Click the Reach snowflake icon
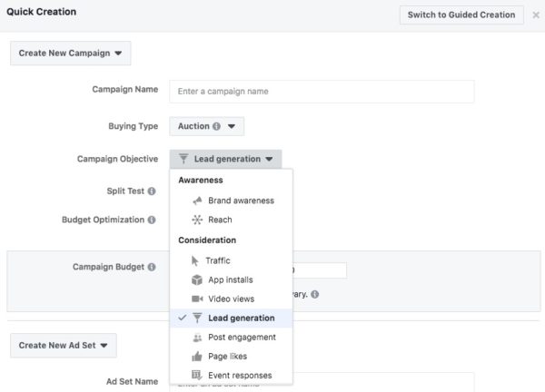Viewport: 545px width, 392px height. point(197,220)
